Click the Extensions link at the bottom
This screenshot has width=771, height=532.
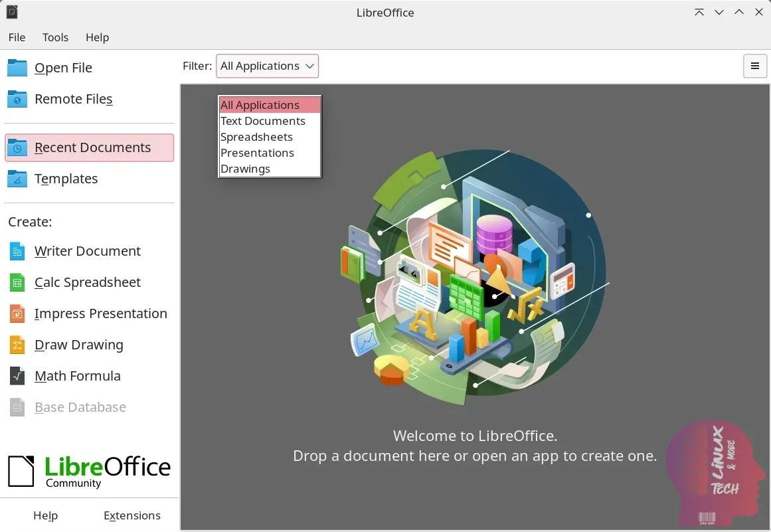[x=131, y=515]
